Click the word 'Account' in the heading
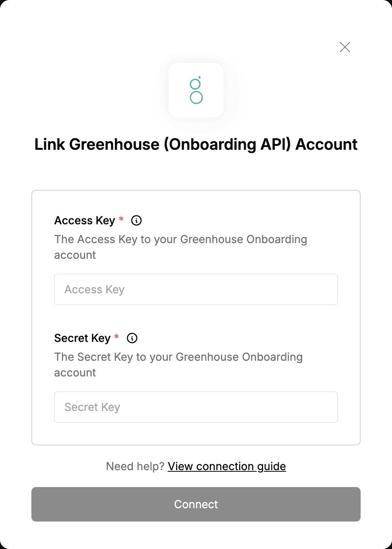Screen dimensions: 392x549 [326, 144]
